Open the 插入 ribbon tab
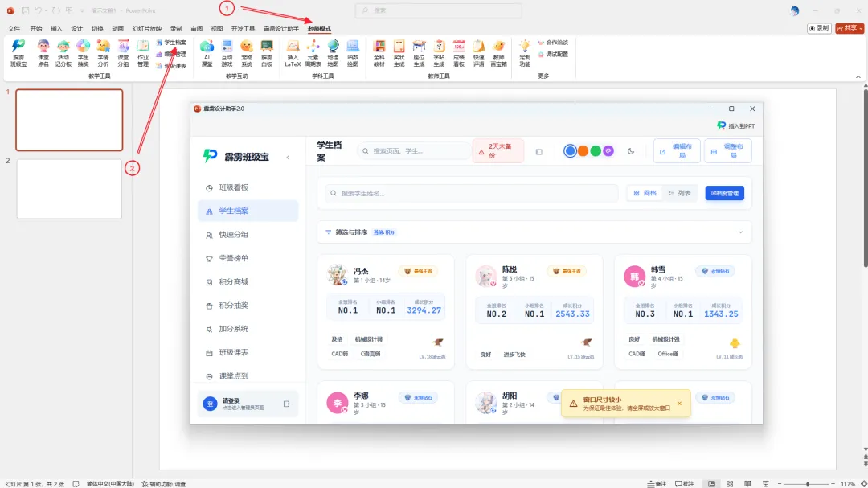 [56, 28]
